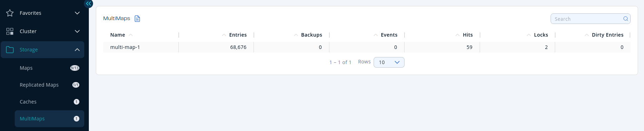This screenshot has width=644, height=131.
Task: Expand the Favorites section chevron
Action: click(77, 13)
